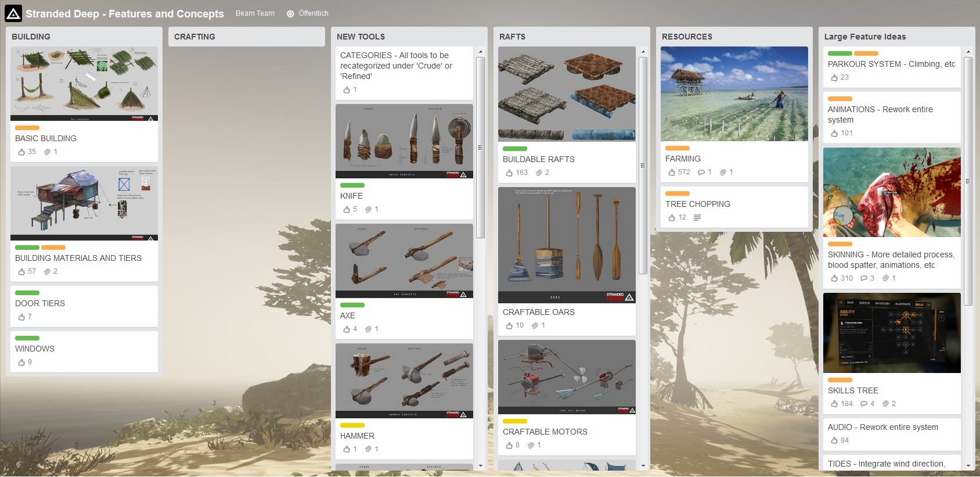Click thumbs-up icon on KNIFE card

[347, 209]
